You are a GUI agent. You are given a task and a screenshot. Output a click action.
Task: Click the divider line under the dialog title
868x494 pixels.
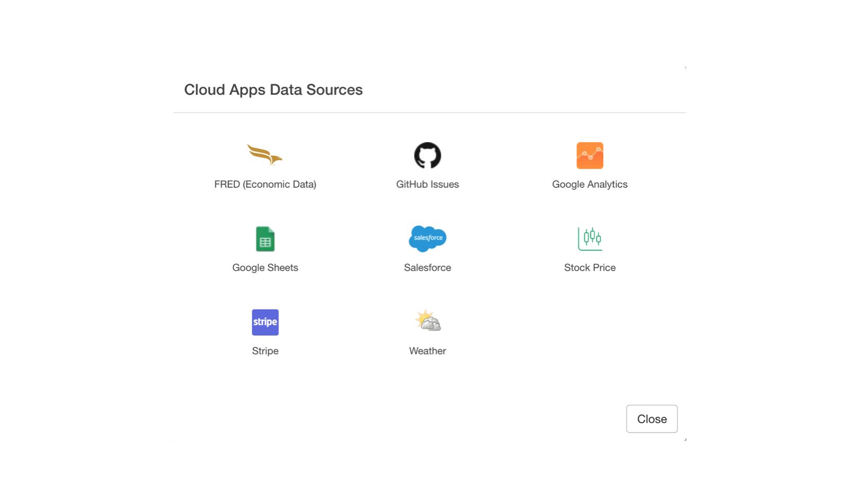click(x=429, y=112)
